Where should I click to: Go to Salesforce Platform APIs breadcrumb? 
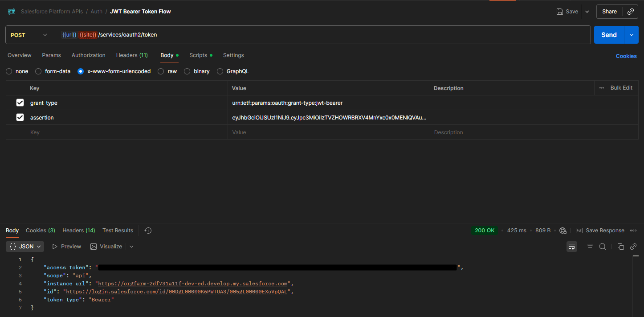click(x=52, y=12)
